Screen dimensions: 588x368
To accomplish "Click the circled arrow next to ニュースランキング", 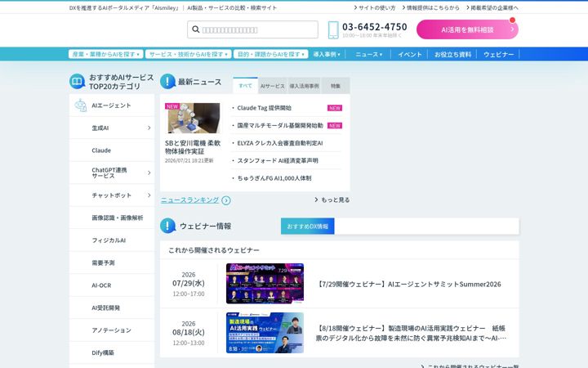I will coord(225,200).
